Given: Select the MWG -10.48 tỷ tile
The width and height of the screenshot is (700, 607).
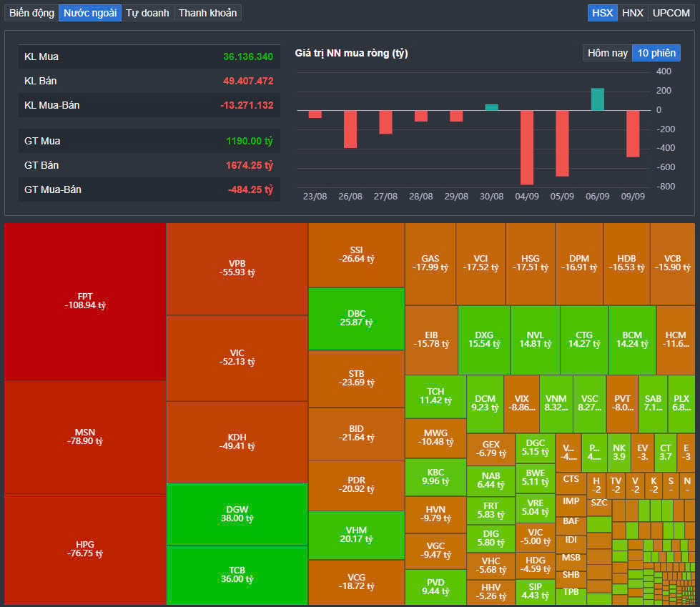Looking at the screenshot, I should [435, 438].
